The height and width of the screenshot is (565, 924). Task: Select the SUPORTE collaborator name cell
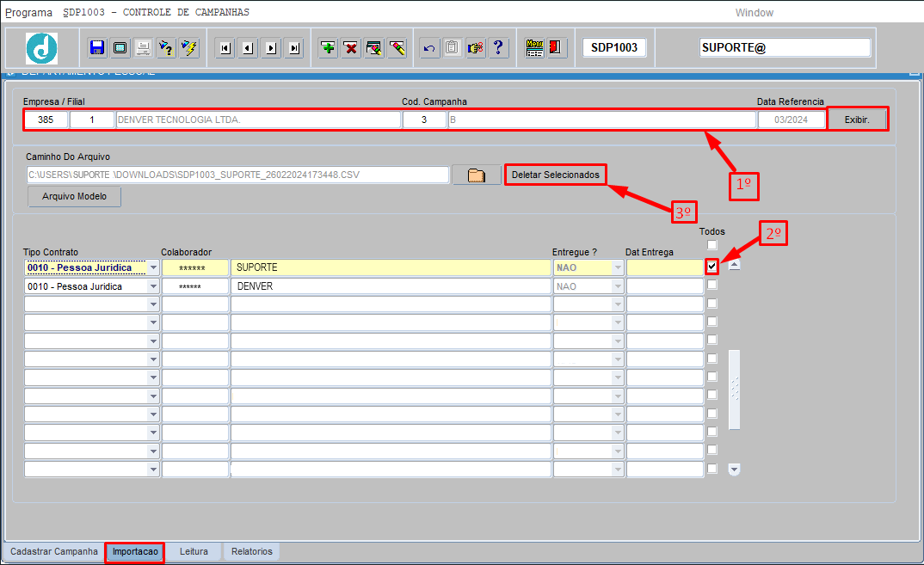(391, 267)
